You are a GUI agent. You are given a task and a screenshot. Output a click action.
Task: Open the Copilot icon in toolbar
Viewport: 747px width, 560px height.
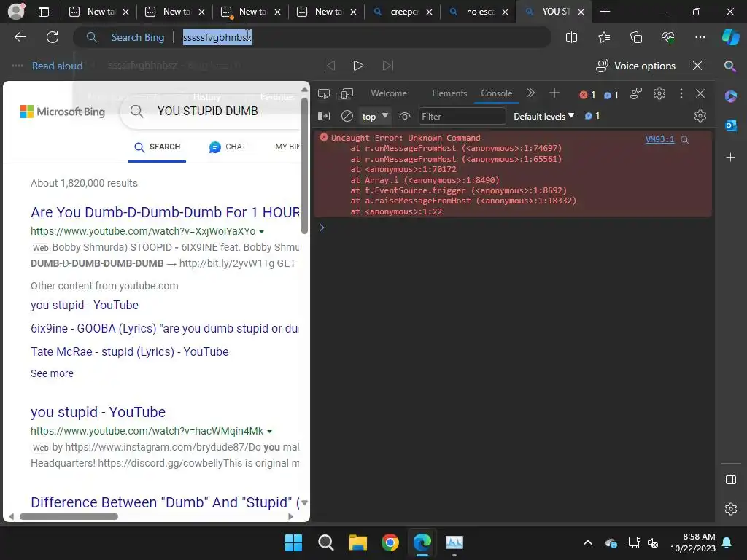(x=730, y=37)
